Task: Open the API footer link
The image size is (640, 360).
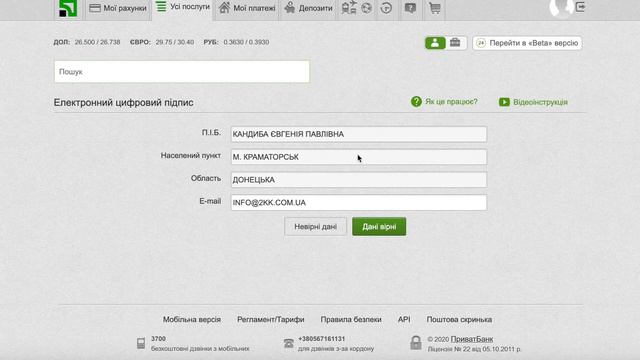Action: coord(404,320)
